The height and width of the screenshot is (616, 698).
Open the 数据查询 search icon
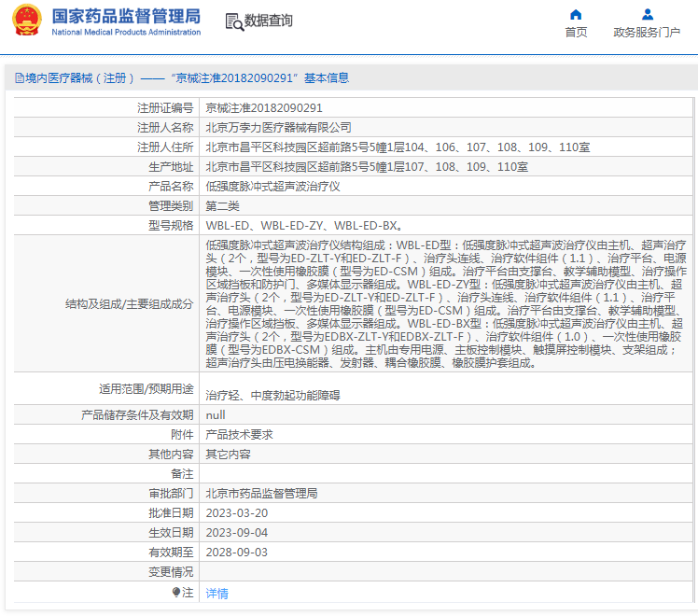[x=234, y=21]
